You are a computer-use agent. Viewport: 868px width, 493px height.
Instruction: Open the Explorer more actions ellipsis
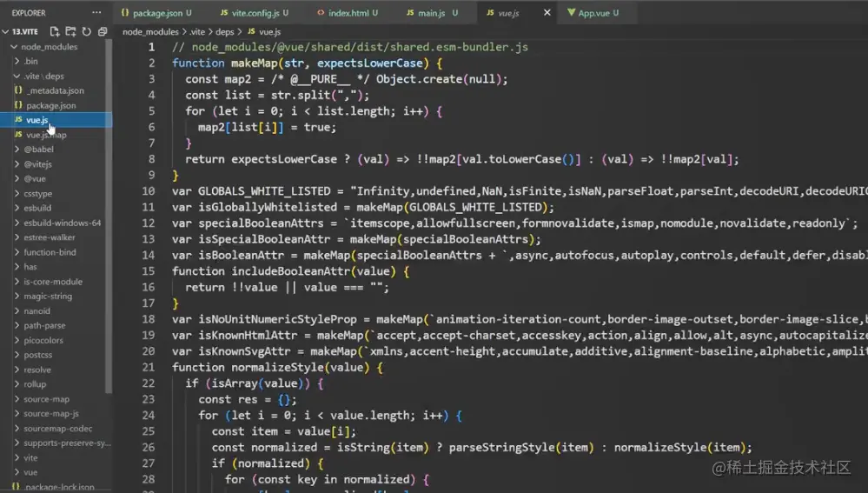tap(96, 12)
